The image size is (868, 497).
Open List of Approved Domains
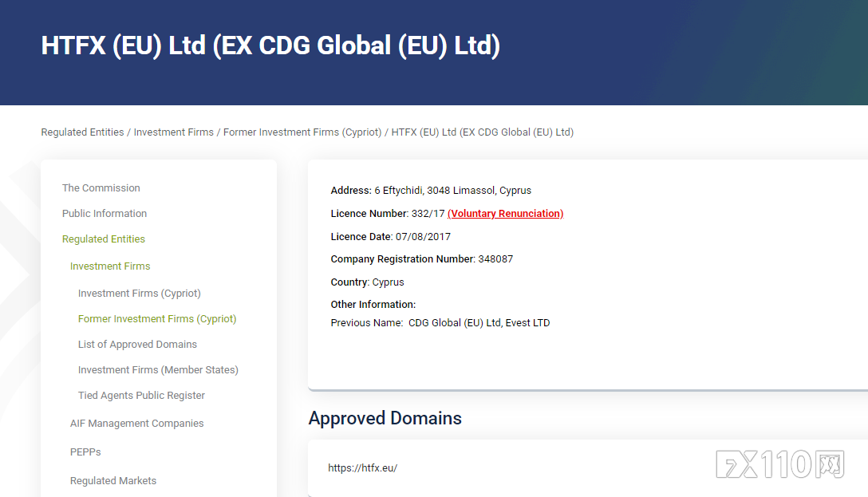click(x=137, y=345)
